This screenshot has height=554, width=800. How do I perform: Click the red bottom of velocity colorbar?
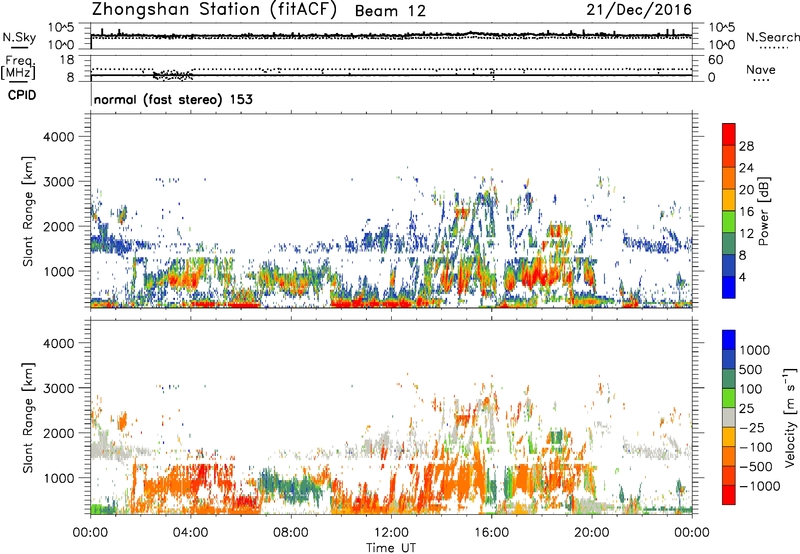coord(729,495)
